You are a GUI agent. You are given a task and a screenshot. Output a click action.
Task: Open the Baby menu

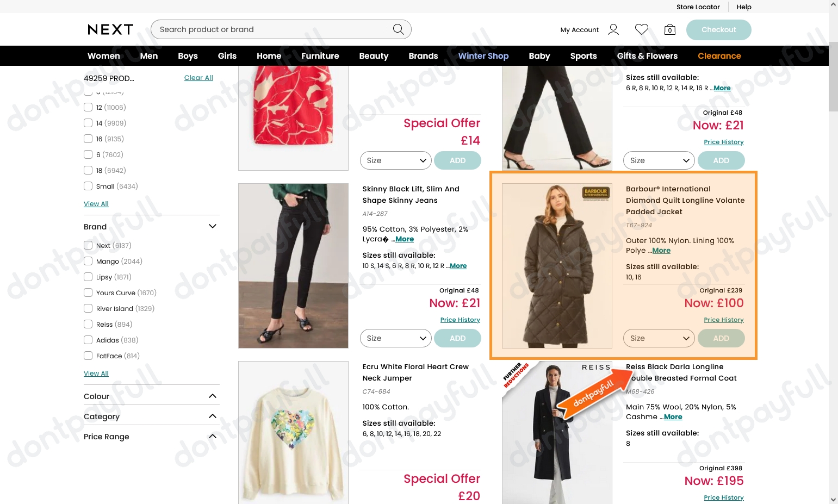539,56
